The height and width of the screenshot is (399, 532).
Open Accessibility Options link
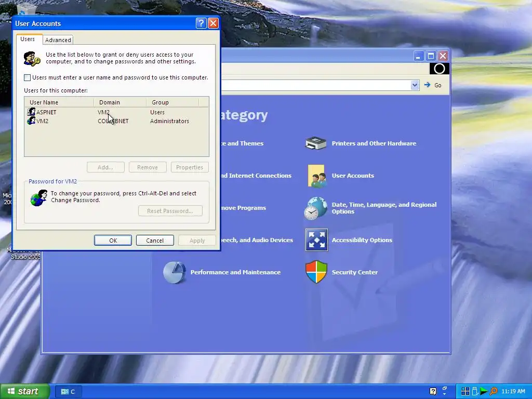(362, 240)
